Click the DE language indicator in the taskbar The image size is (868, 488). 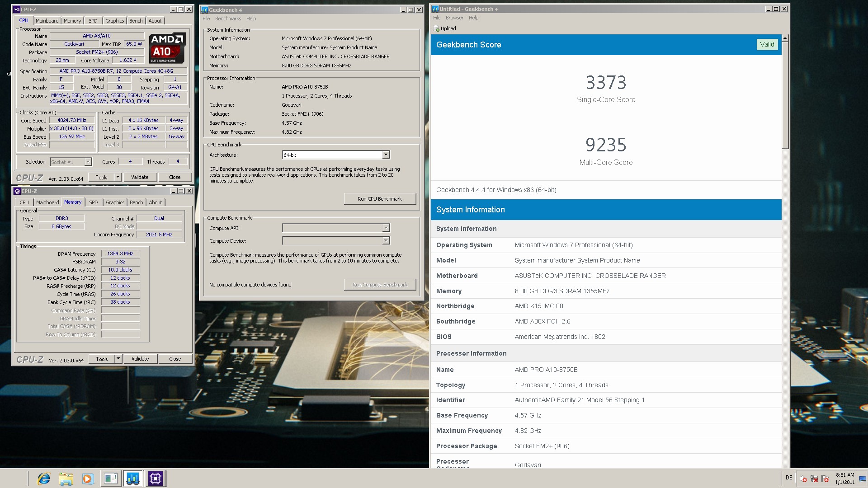tap(789, 478)
